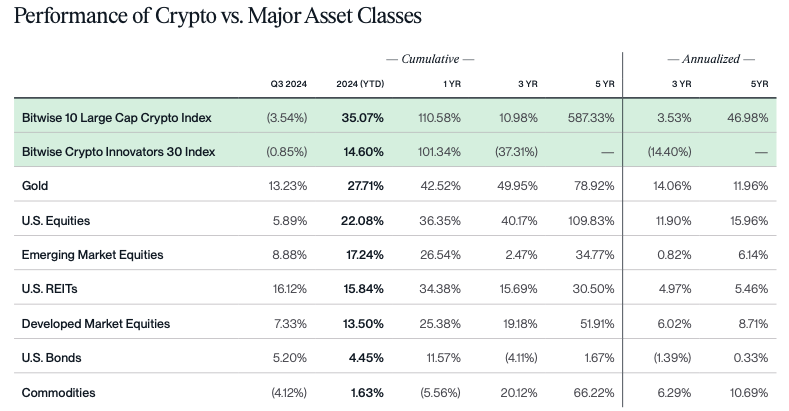The height and width of the screenshot is (411, 789).
Task: Select the Cumulative 1 YR column header
Action: click(x=451, y=84)
